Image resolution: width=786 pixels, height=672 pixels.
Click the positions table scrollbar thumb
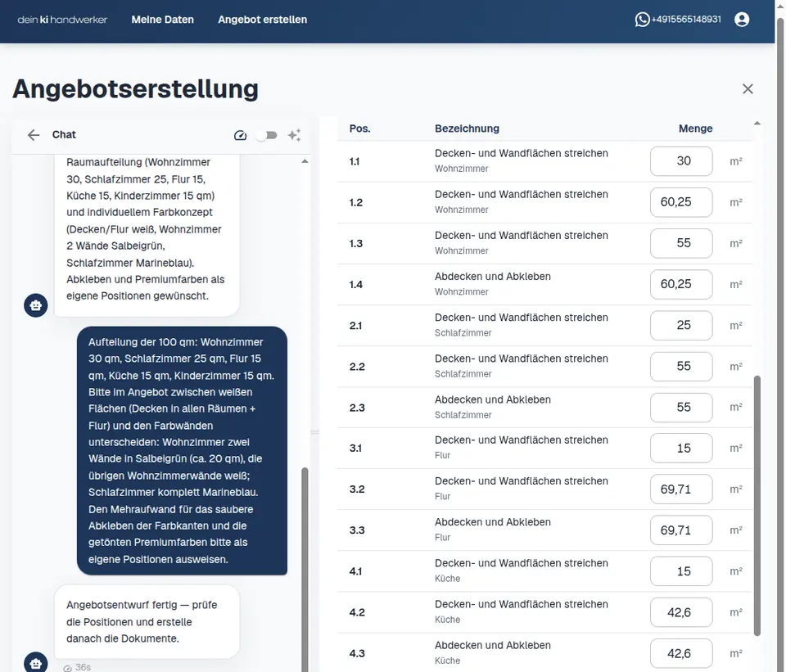point(757,506)
